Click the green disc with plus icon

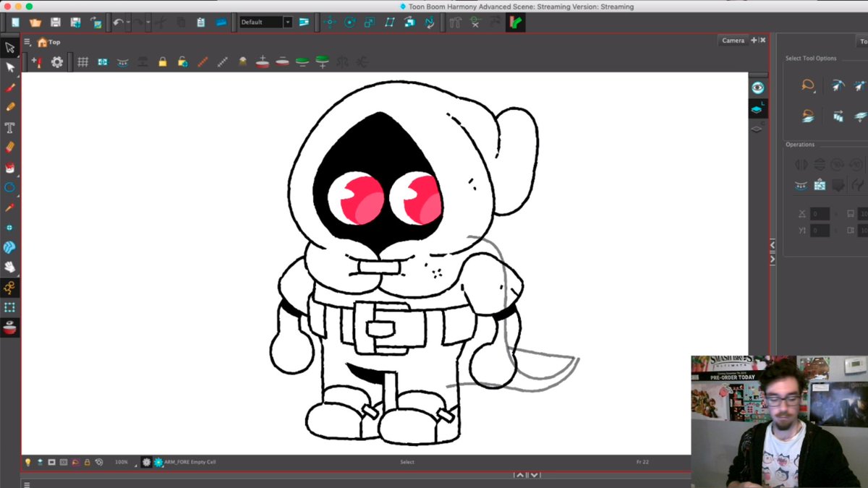(x=322, y=62)
